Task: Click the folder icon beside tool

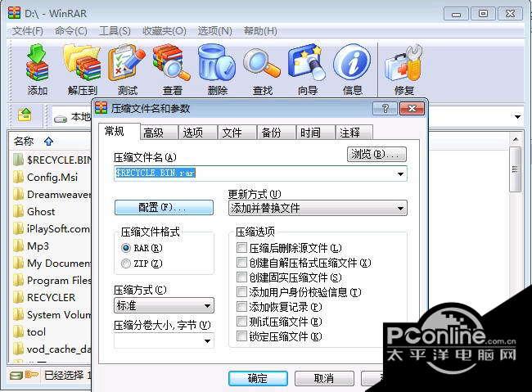Action: 18,332
